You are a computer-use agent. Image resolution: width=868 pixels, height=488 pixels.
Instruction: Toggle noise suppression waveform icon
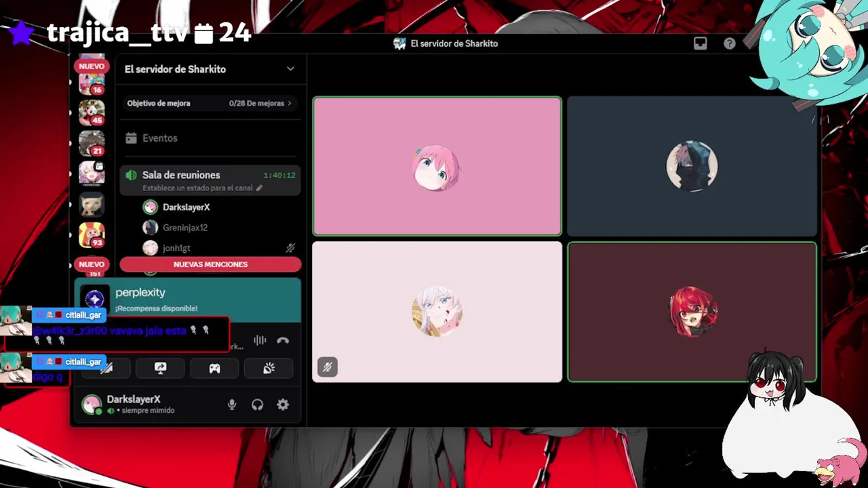[260, 340]
